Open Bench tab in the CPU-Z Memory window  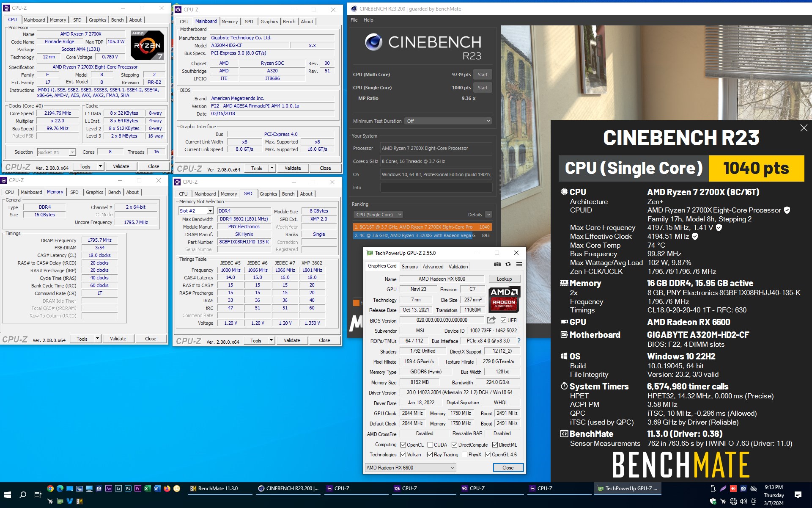coord(114,192)
